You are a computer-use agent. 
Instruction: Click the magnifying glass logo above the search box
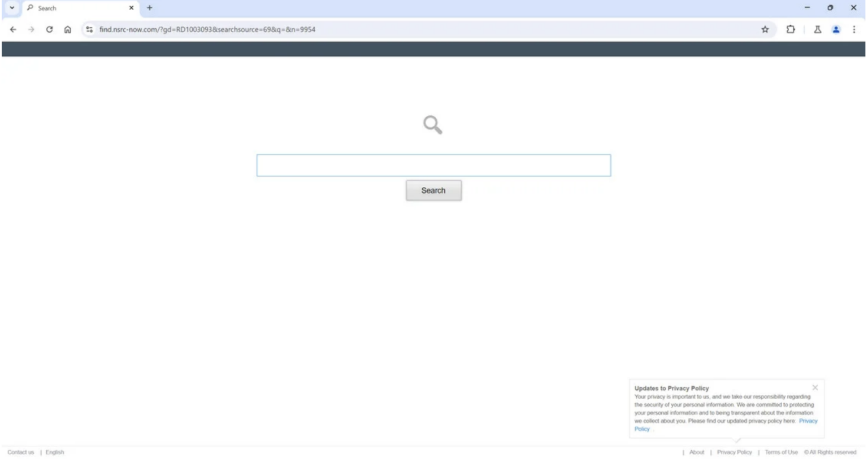433,125
